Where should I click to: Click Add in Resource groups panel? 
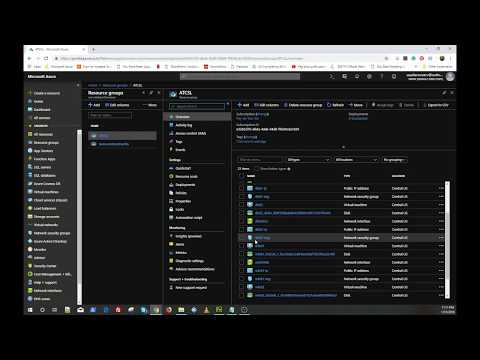tap(94, 105)
